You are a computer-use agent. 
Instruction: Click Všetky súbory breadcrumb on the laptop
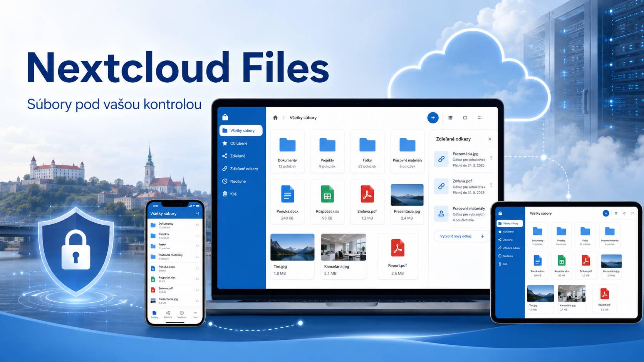point(303,118)
